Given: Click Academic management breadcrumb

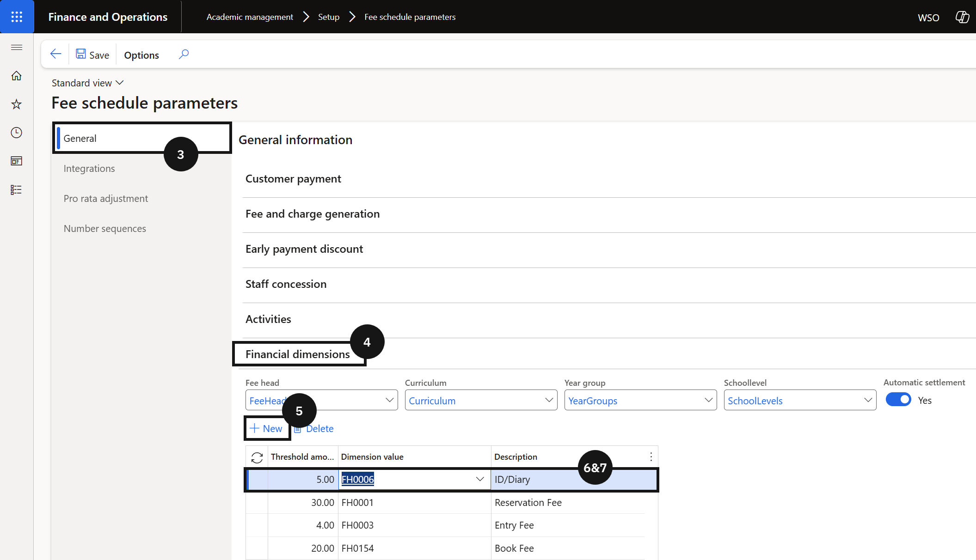Looking at the screenshot, I should 250,17.
